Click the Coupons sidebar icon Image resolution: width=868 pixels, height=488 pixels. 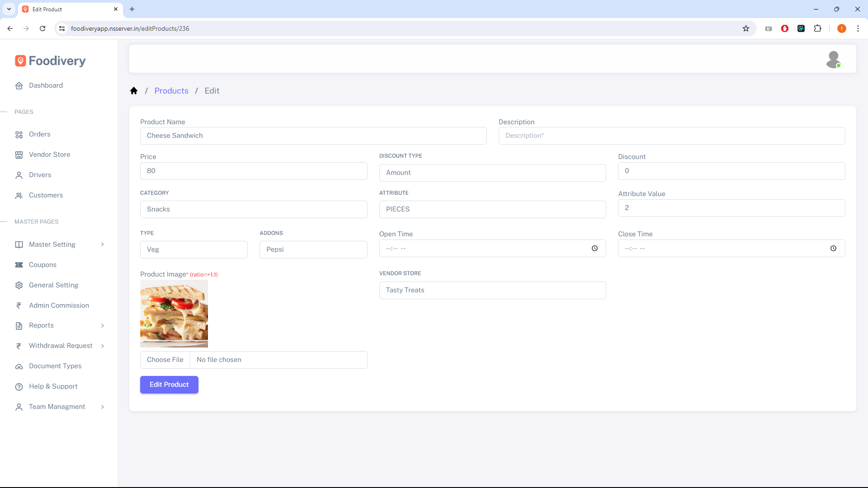click(x=19, y=265)
